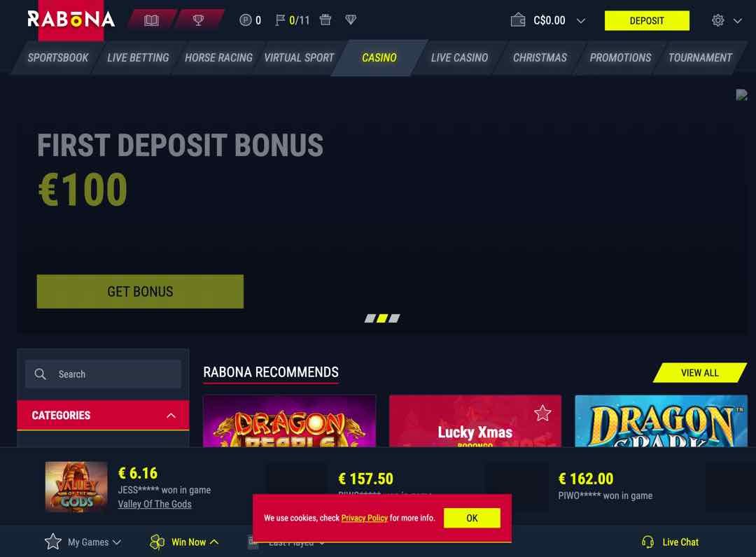Open the diamond icon in header
Image resolution: width=756 pixels, height=557 pixels.
click(x=351, y=20)
